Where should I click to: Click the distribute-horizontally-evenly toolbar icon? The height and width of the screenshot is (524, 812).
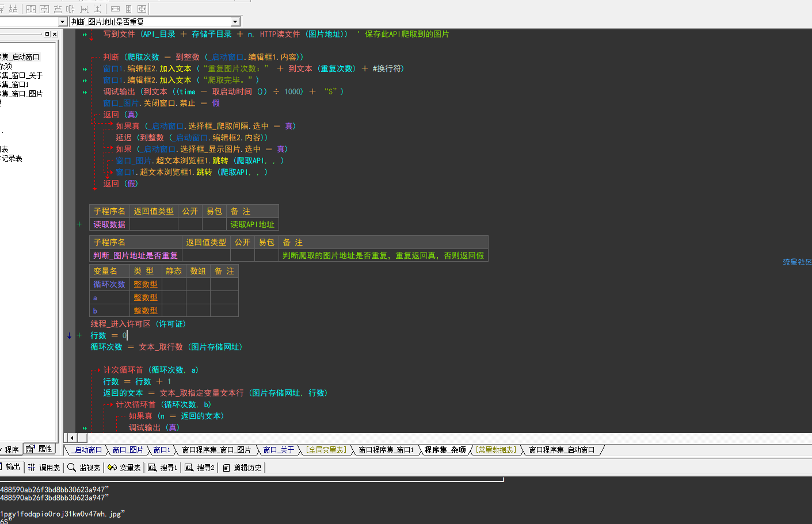click(x=84, y=9)
